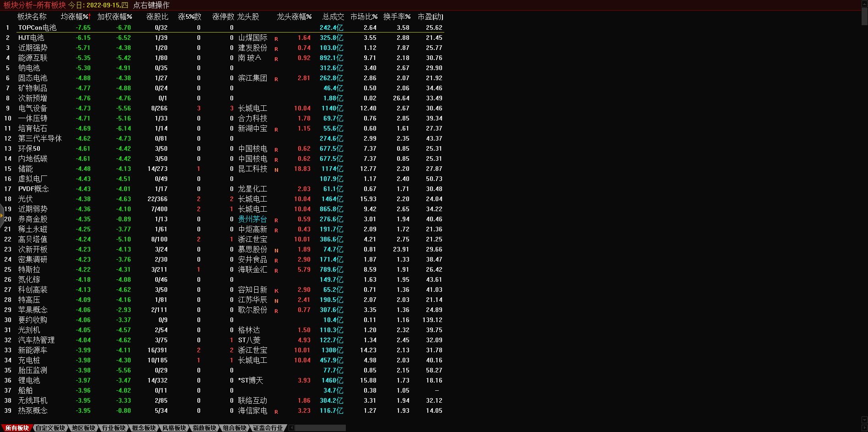This screenshot has width=868, height=432.
Task: Click the K marker beside 容知日新
Action: click(276, 290)
